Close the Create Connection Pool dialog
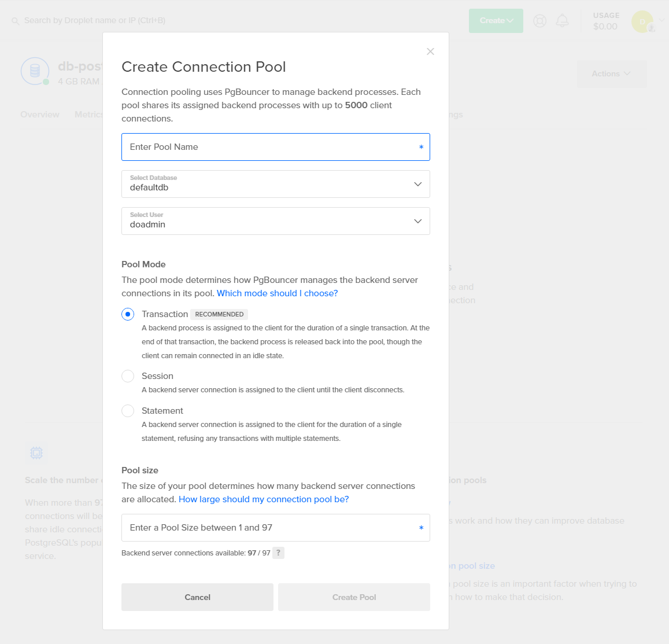Screen dimensions: 669x644 click(x=430, y=51)
